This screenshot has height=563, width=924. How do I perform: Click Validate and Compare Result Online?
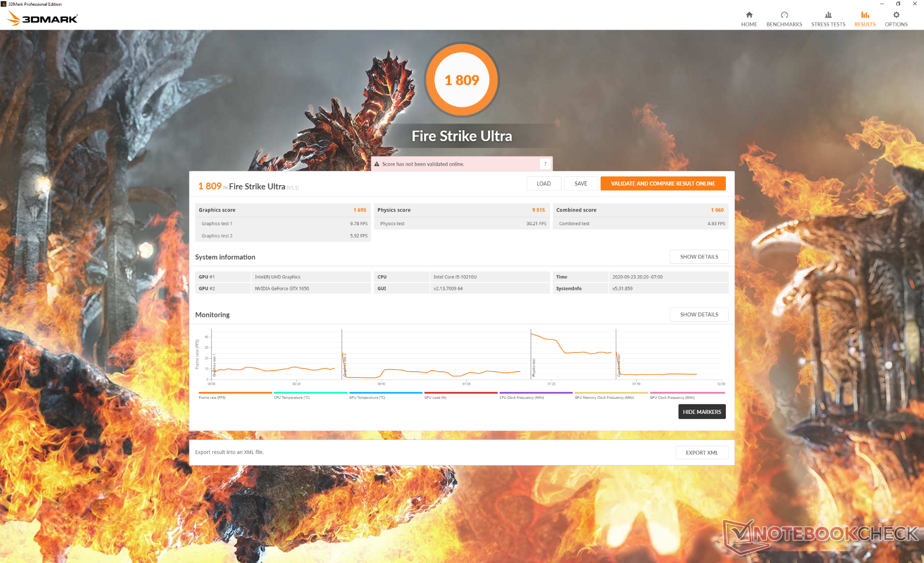click(x=663, y=183)
